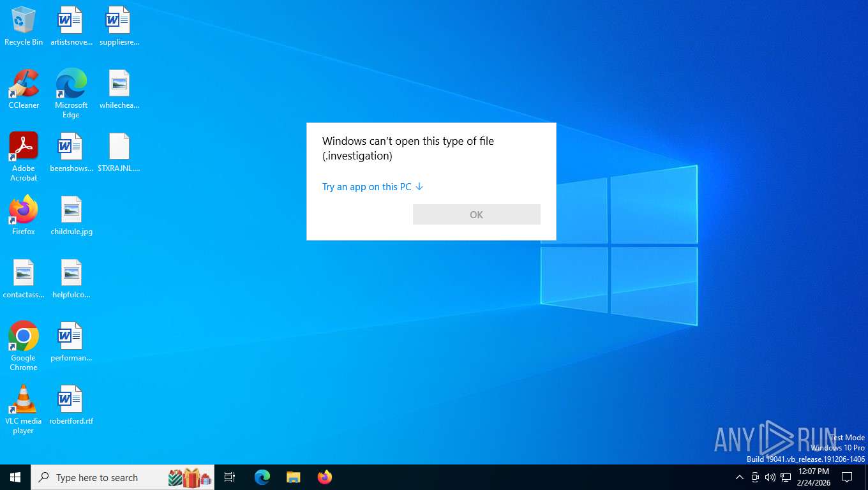Image resolution: width=868 pixels, height=490 pixels.
Task: Open the Windows Start menu
Action: click(15, 477)
